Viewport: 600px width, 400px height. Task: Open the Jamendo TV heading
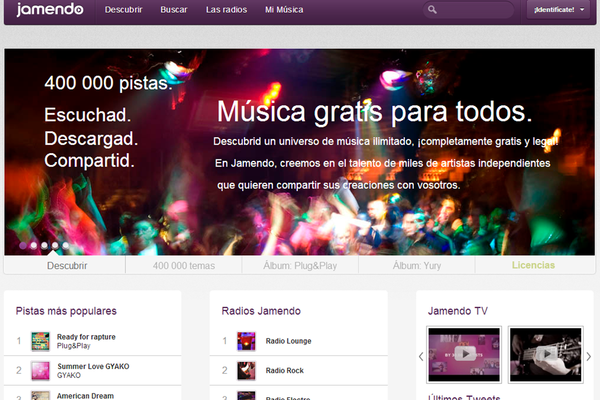(458, 311)
